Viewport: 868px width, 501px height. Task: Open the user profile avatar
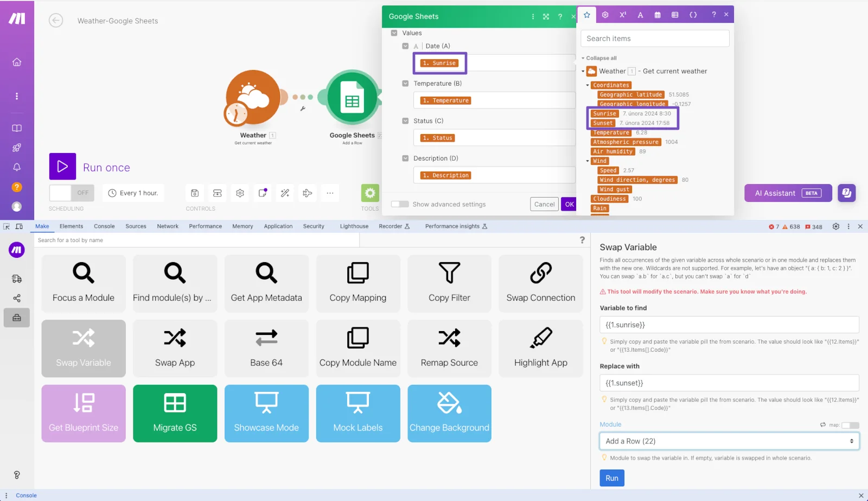(x=17, y=206)
